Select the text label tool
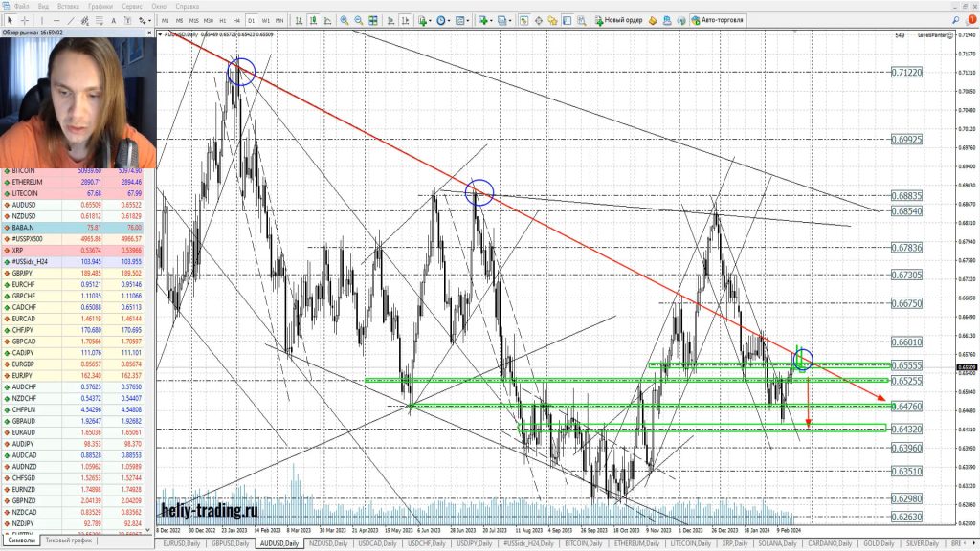This screenshot has width=980, height=551. click(113, 20)
